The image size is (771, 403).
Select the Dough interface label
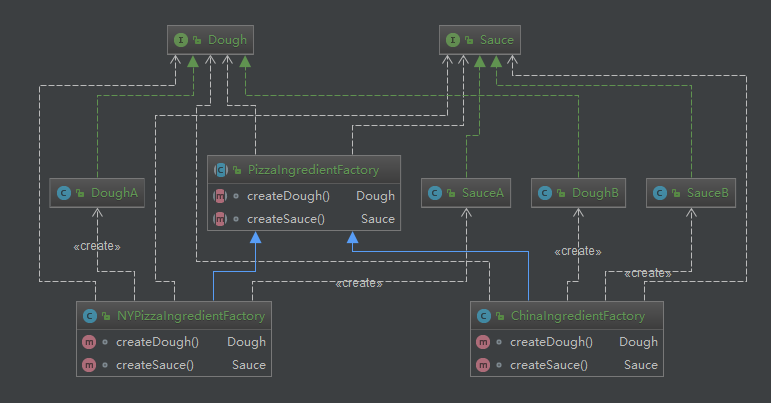227,40
